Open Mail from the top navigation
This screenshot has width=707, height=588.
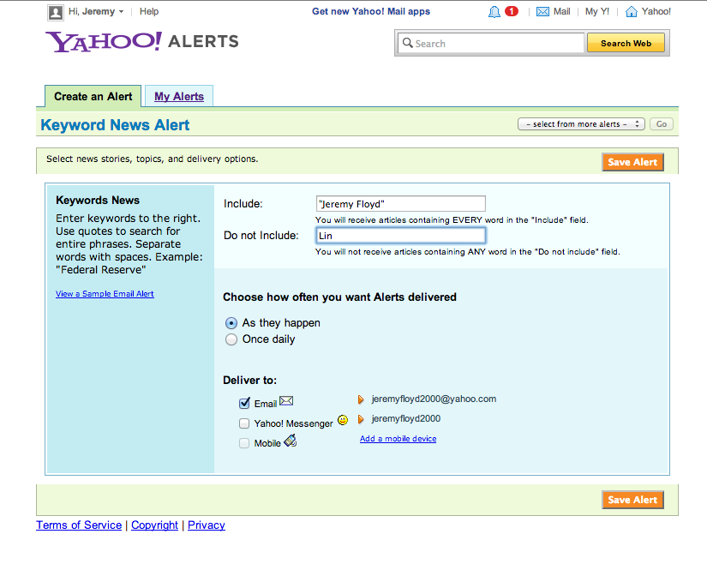[562, 11]
